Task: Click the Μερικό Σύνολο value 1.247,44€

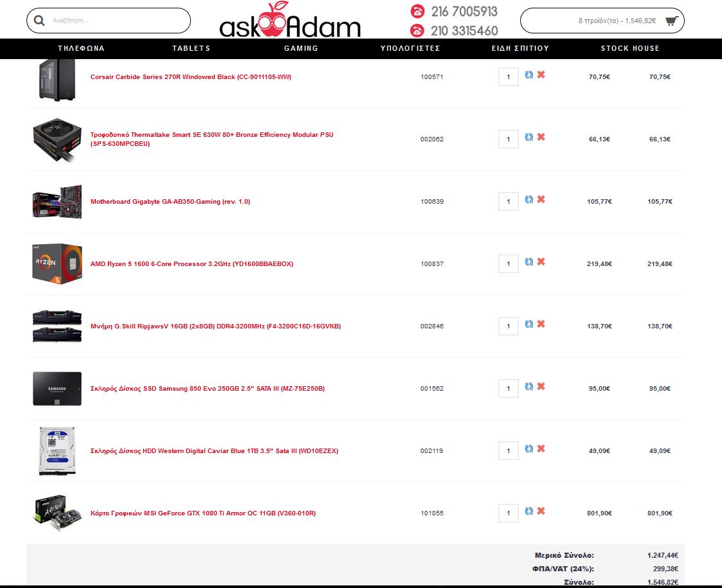Action: (x=663, y=555)
